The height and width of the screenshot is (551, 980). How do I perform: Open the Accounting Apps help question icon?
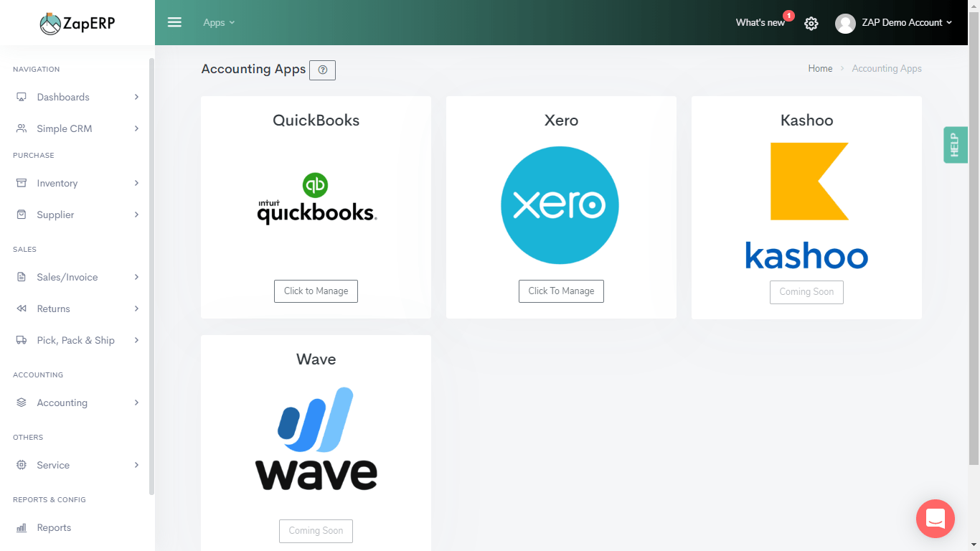(x=322, y=70)
